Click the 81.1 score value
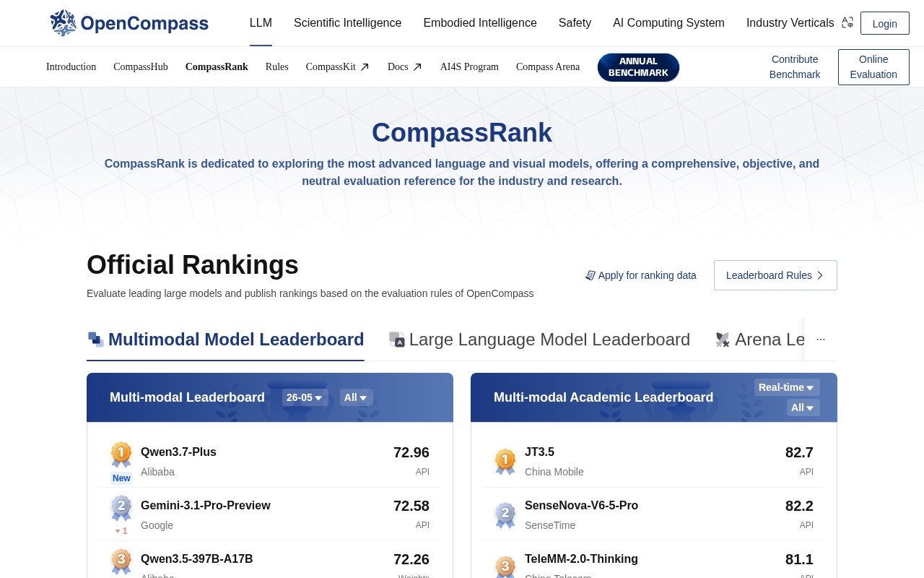 pyautogui.click(x=799, y=559)
